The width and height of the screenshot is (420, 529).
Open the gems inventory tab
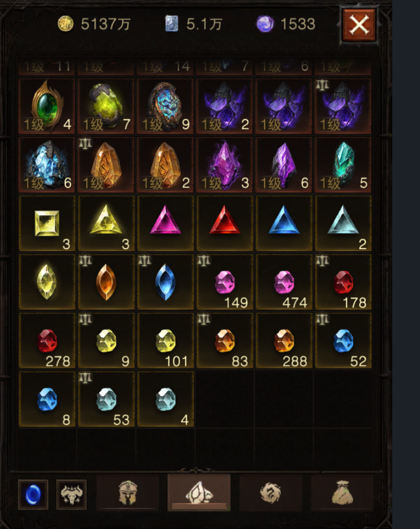199,493
